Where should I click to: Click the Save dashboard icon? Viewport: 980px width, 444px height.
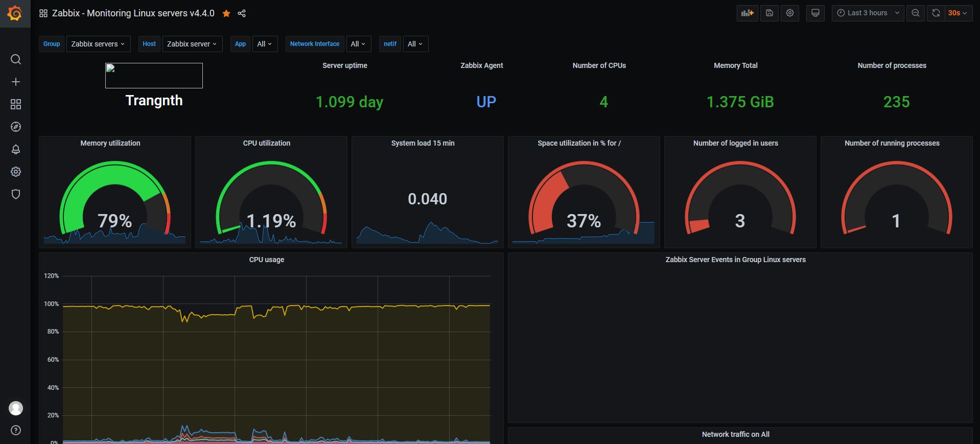coord(769,13)
